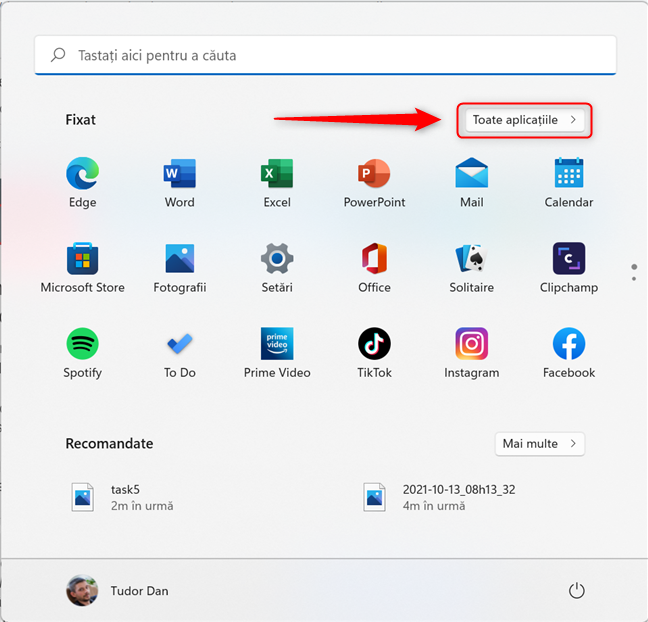Click the power button icon
The image size is (648, 622).
click(577, 591)
